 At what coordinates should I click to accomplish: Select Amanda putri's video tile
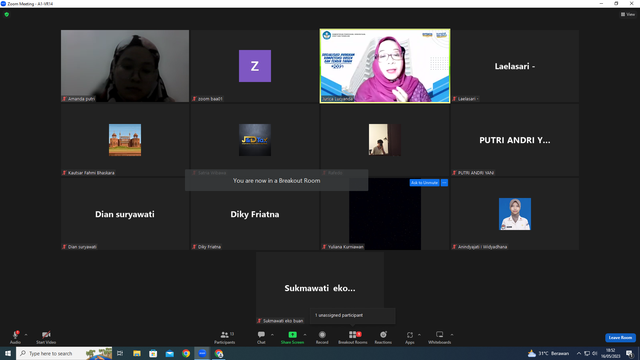[125, 66]
